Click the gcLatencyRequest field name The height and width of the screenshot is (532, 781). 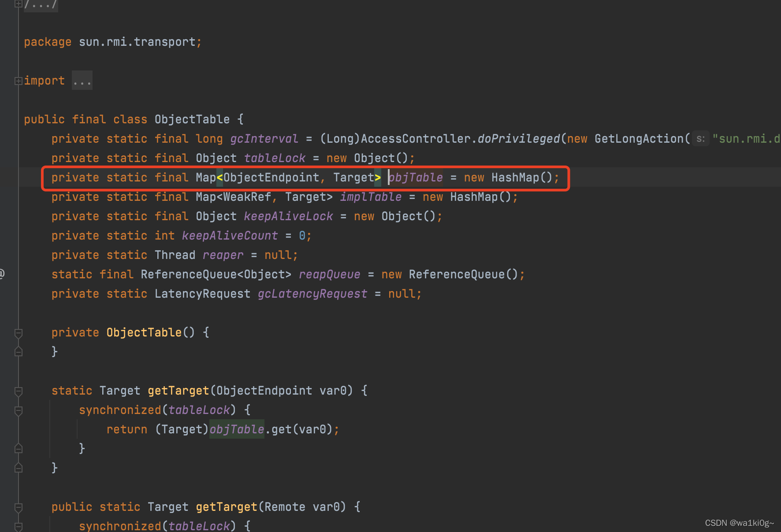312,294
